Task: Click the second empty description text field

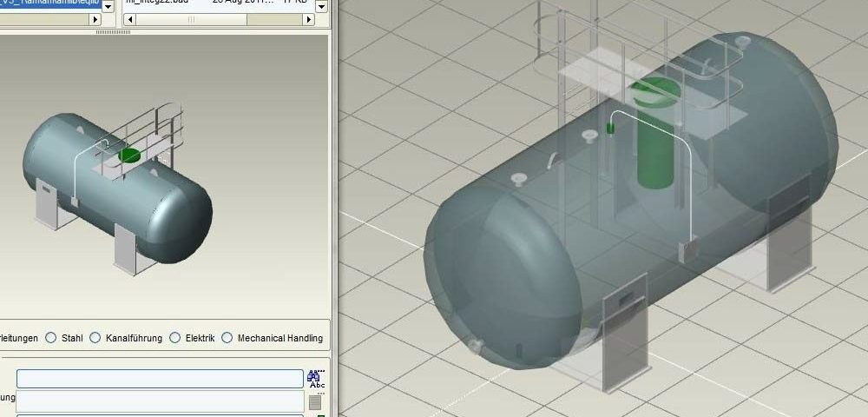Action: 160,401
